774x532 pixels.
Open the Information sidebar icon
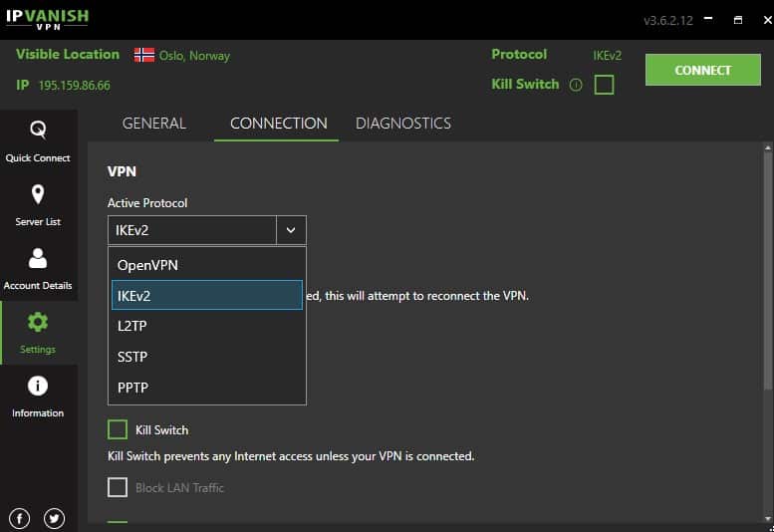pyautogui.click(x=38, y=386)
